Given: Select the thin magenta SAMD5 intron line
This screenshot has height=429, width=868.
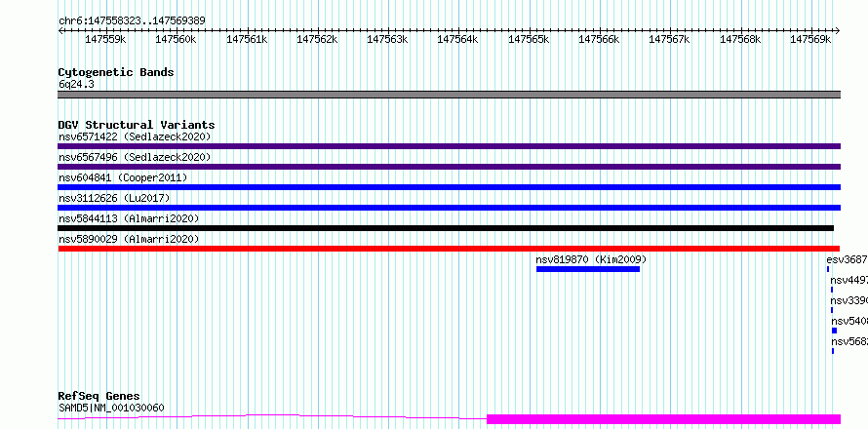Looking at the screenshot, I should 272,416.
